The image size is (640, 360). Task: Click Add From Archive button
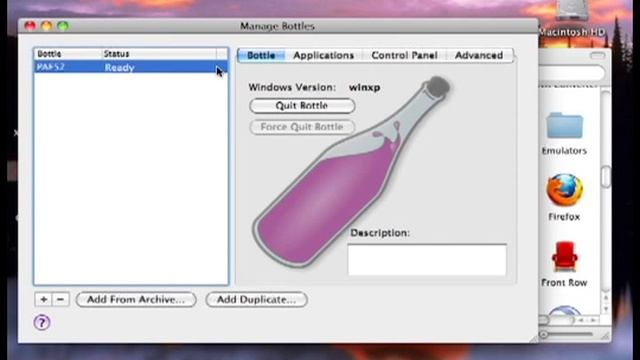coord(136,300)
